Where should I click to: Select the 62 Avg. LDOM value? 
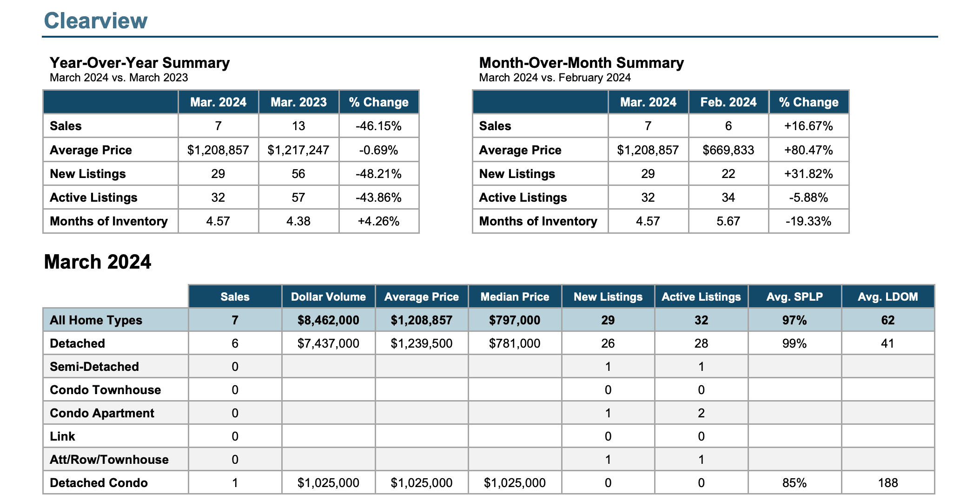click(x=888, y=320)
